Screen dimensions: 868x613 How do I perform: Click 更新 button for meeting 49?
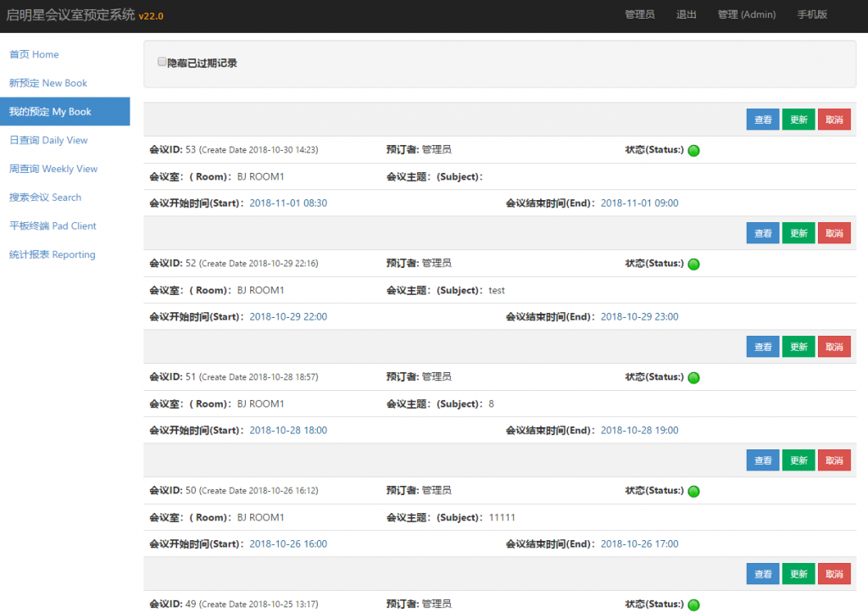point(798,574)
